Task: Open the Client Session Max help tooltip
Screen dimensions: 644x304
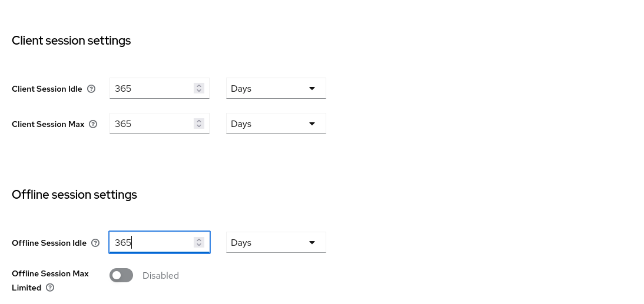Action: 93,124
